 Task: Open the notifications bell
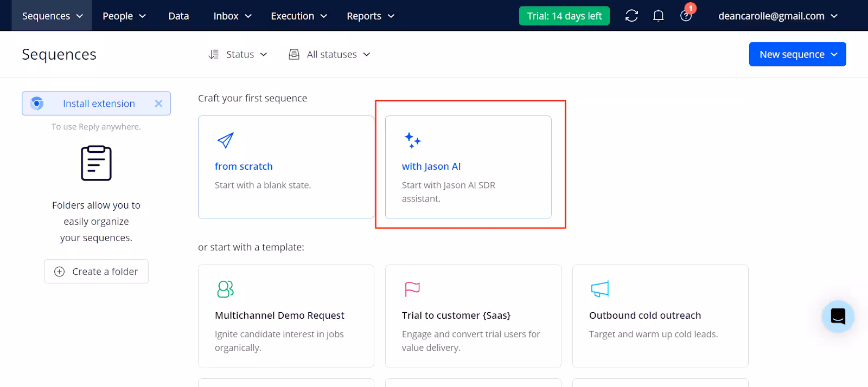(x=658, y=16)
